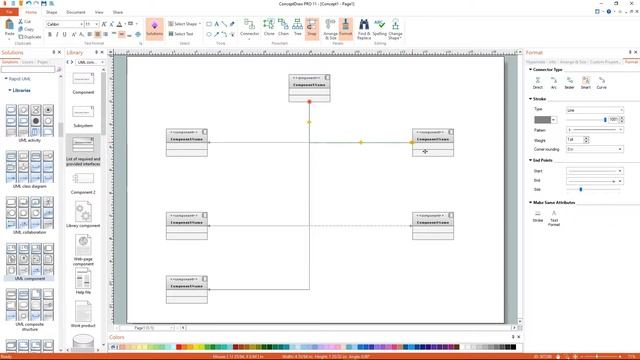Switch to the Arrange & Size panel tab
Image resolution: width=640 pixels, height=360 pixels.
(573, 62)
